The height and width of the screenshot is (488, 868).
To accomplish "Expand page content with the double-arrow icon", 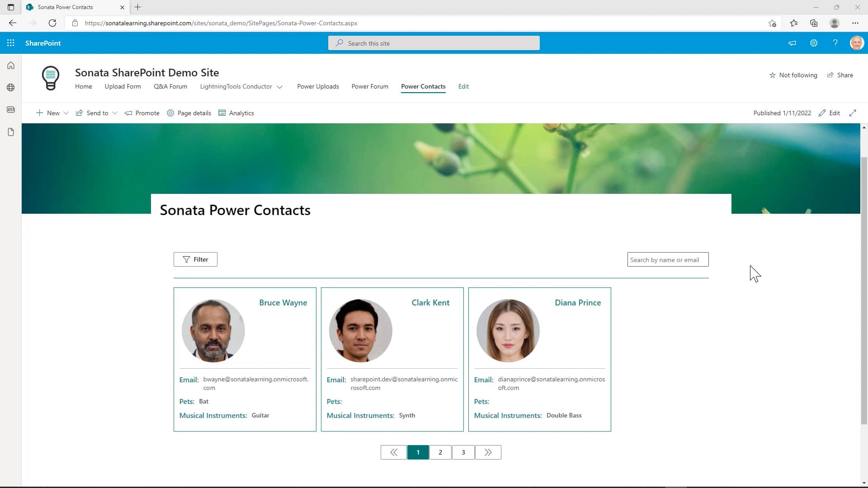I will (853, 113).
